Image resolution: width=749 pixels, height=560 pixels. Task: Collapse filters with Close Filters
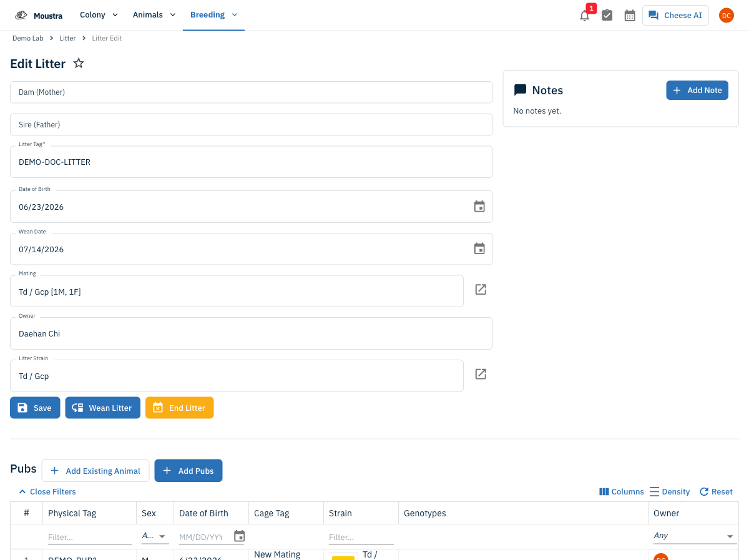(x=47, y=491)
